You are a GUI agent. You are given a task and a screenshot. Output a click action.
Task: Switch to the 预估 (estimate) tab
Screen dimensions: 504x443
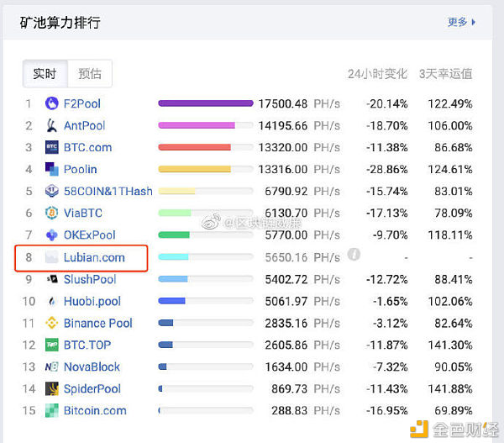pos(90,74)
